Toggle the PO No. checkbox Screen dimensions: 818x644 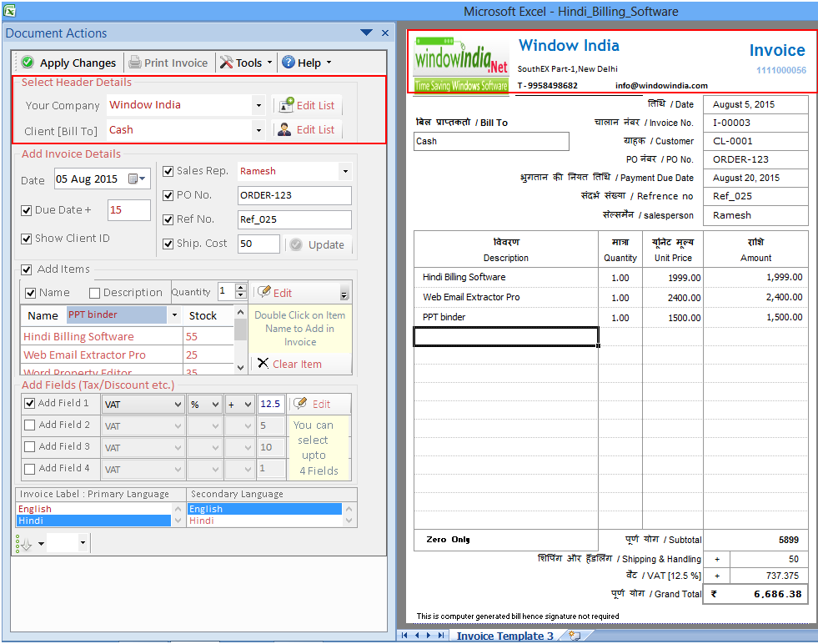click(x=168, y=195)
